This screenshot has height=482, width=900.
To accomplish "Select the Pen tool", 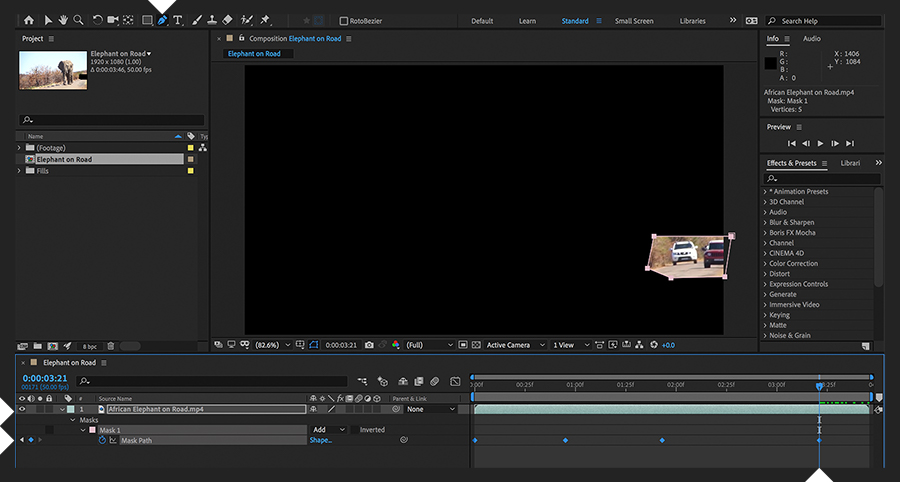I will click(x=162, y=20).
